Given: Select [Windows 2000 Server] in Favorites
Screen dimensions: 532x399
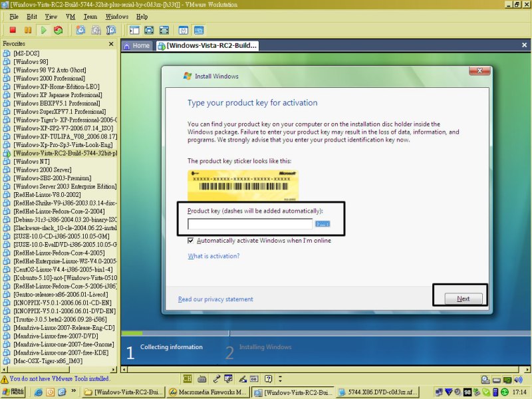Looking at the screenshot, I should 43,170.
